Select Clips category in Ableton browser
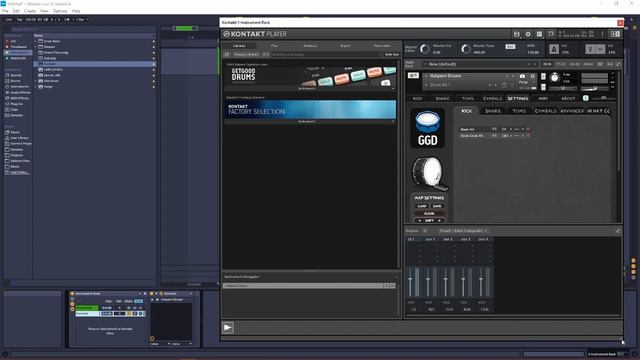The width and height of the screenshot is (640, 360). pyautogui.click(x=14, y=110)
